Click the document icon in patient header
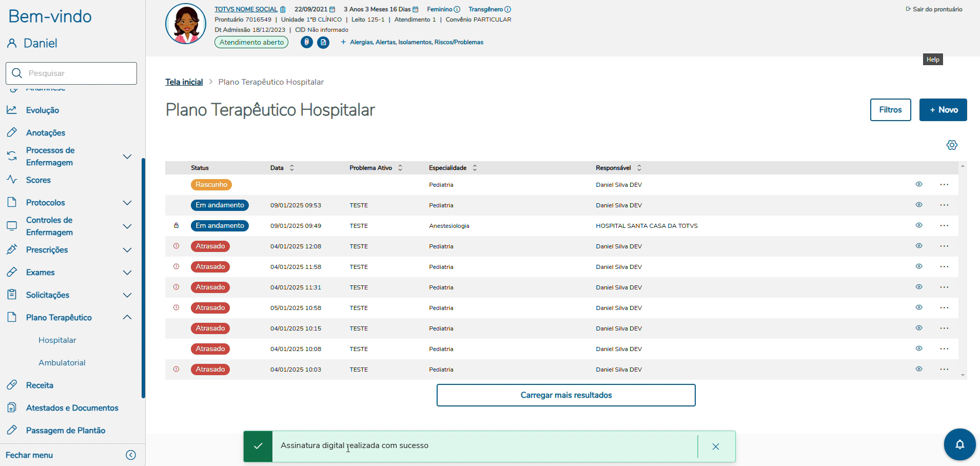Viewport: 980px width, 466px height. click(x=323, y=43)
